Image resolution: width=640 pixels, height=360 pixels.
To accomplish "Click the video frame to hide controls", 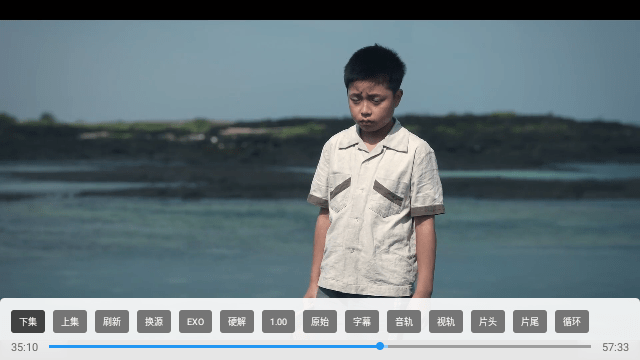I will pos(320,159).
